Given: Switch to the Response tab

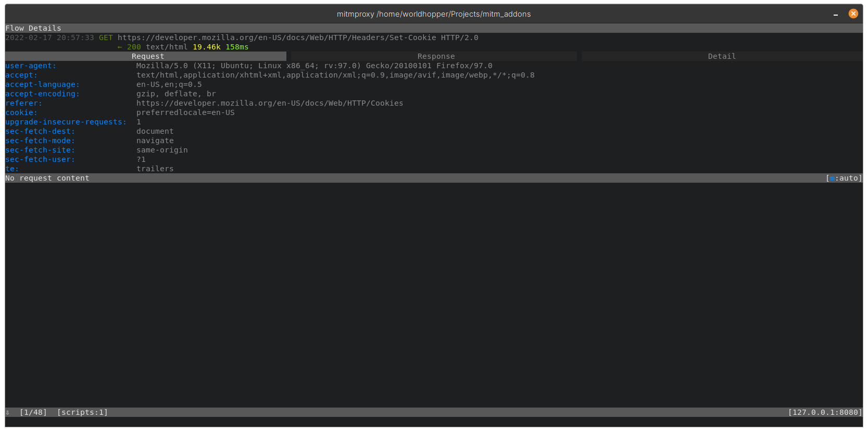Looking at the screenshot, I should [436, 56].
